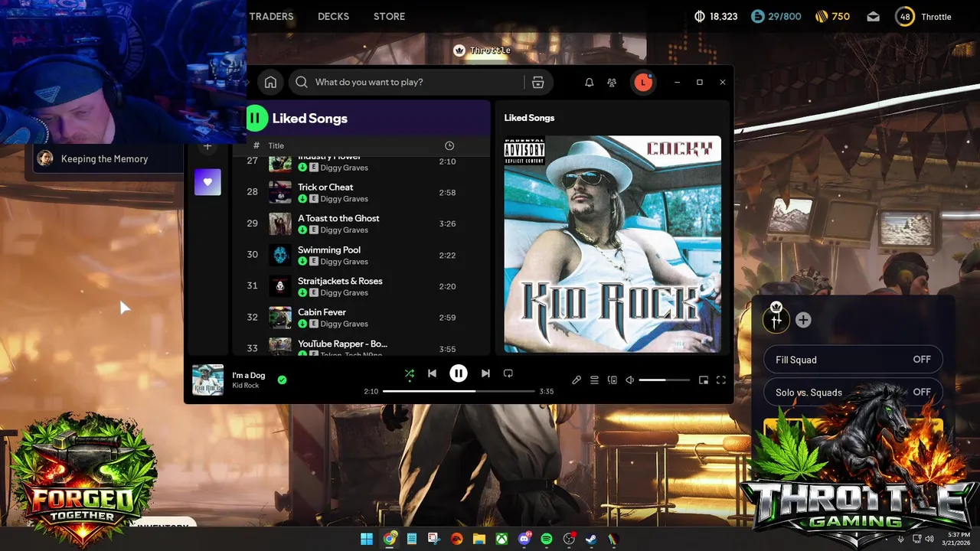
Task: Toggle repeat mode
Action: pos(508,373)
